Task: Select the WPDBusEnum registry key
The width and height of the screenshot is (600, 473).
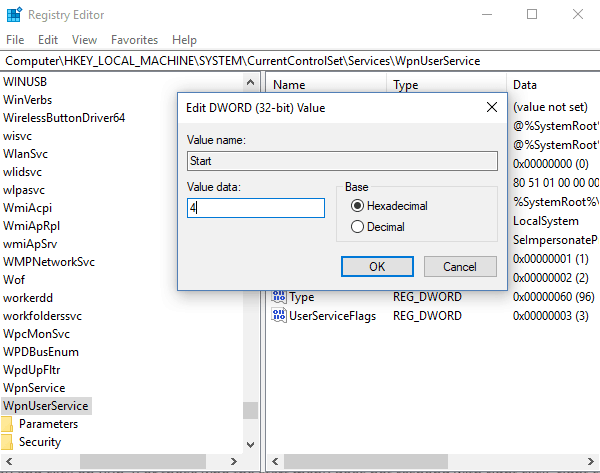Action: [41, 352]
